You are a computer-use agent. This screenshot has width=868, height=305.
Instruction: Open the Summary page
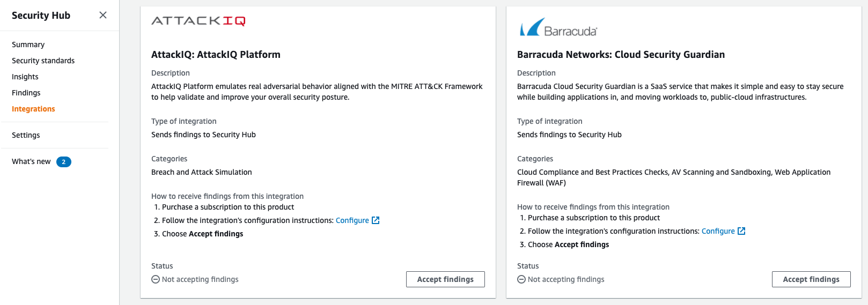point(28,44)
